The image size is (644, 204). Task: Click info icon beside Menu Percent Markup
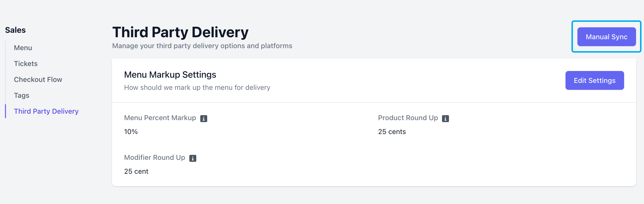(203, 119)
